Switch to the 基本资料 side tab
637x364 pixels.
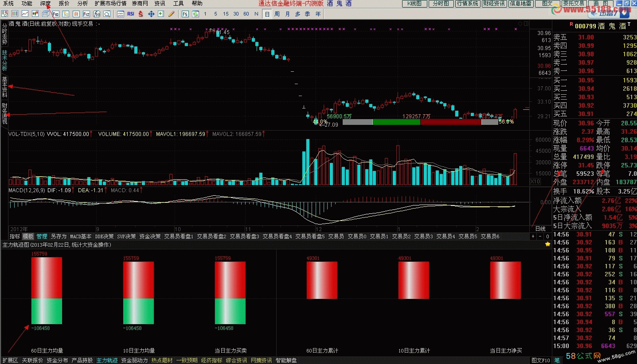click(4, 87)
